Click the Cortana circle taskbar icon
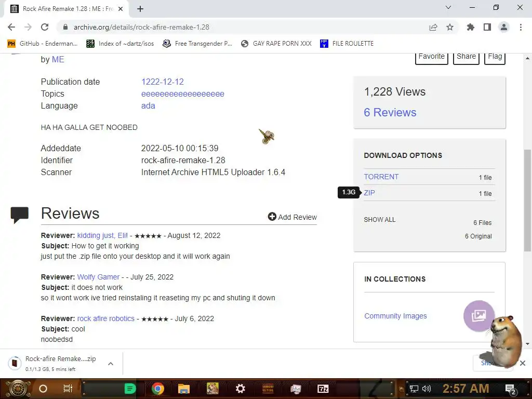This screenshot has width=532, height=399. [43, 389]
